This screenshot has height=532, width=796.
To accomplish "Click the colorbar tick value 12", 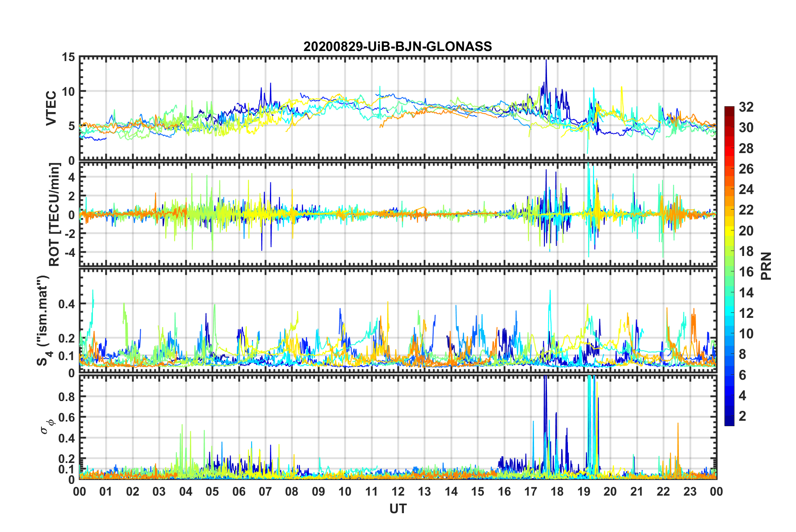I will (x=746, y=313).
